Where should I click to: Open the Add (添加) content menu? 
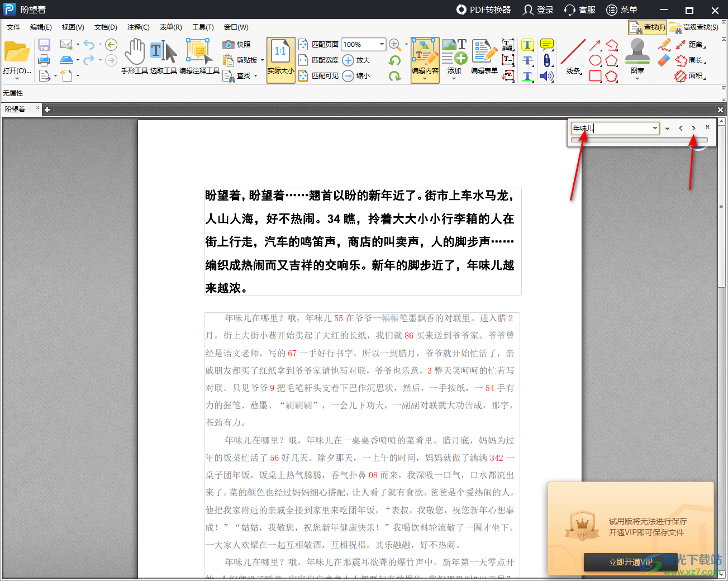tap(454, 59)
